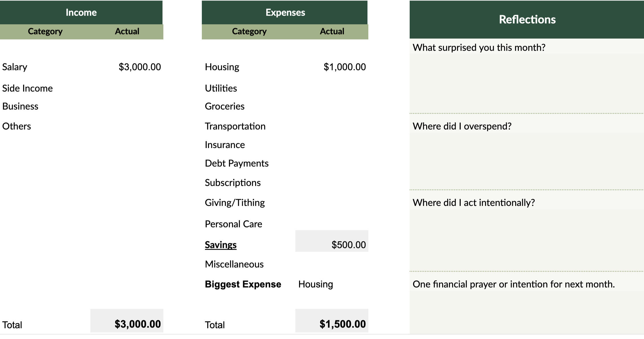Click the Giving/Tithing category cell
Screen dimensions: 644x339
pos(235,203)
